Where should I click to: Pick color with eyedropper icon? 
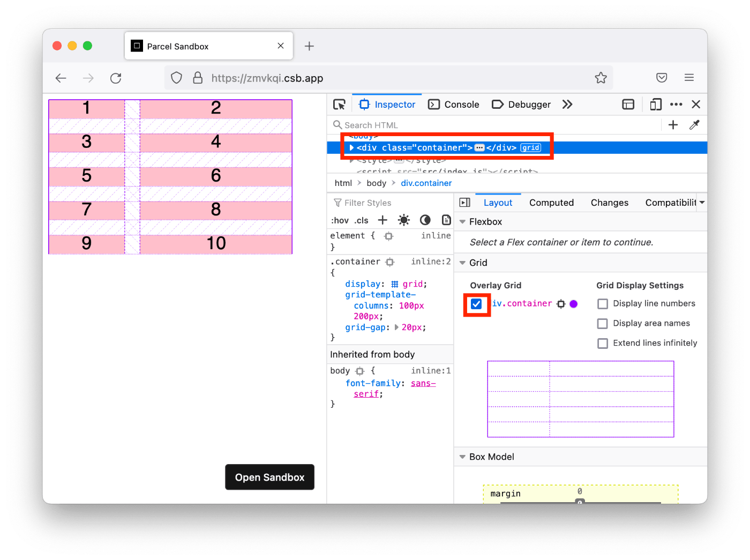click(x=694, y=125)
